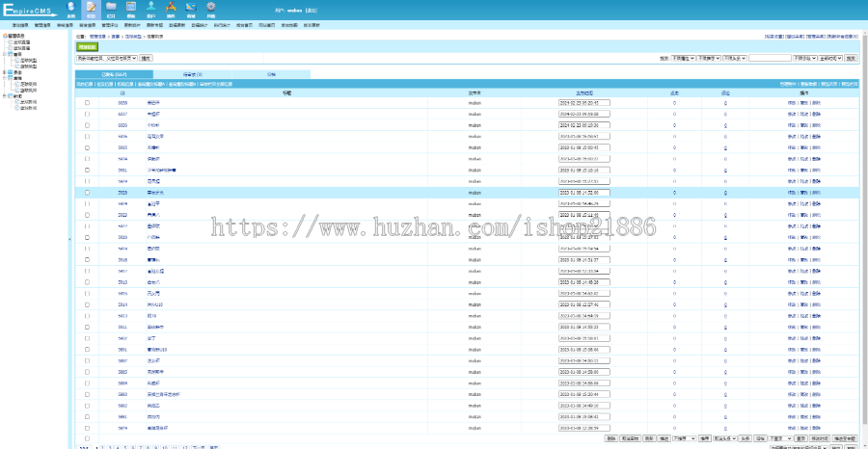
Task: Click the EmpireCMS logo
Action: click(x=29, y=10)
